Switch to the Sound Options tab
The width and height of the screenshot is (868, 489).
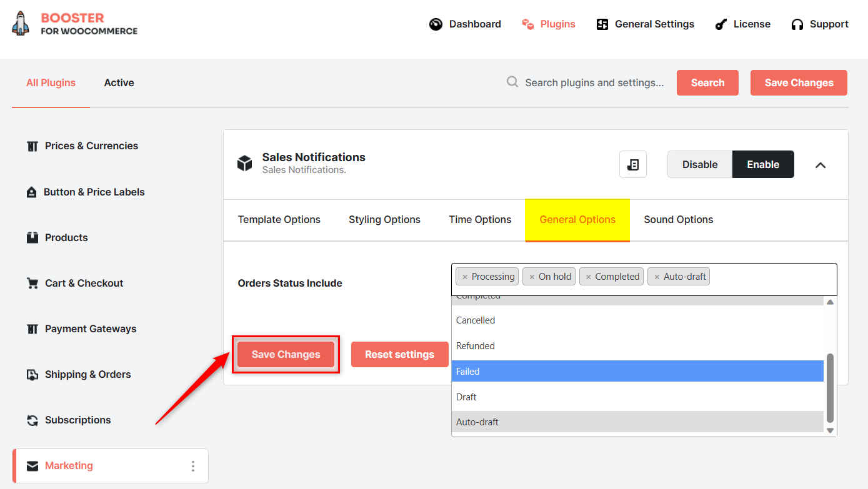click(678, 219)
